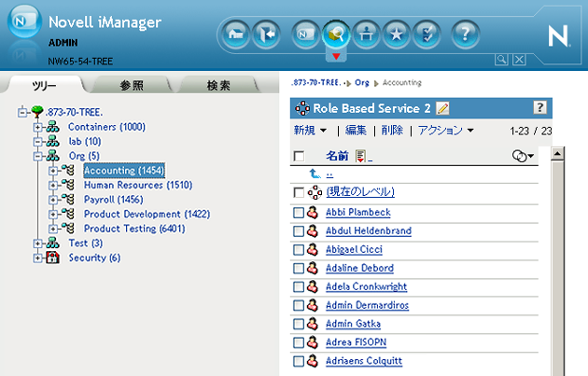
Task: Switch to the 検索 tab
Action: coord(218,86)
